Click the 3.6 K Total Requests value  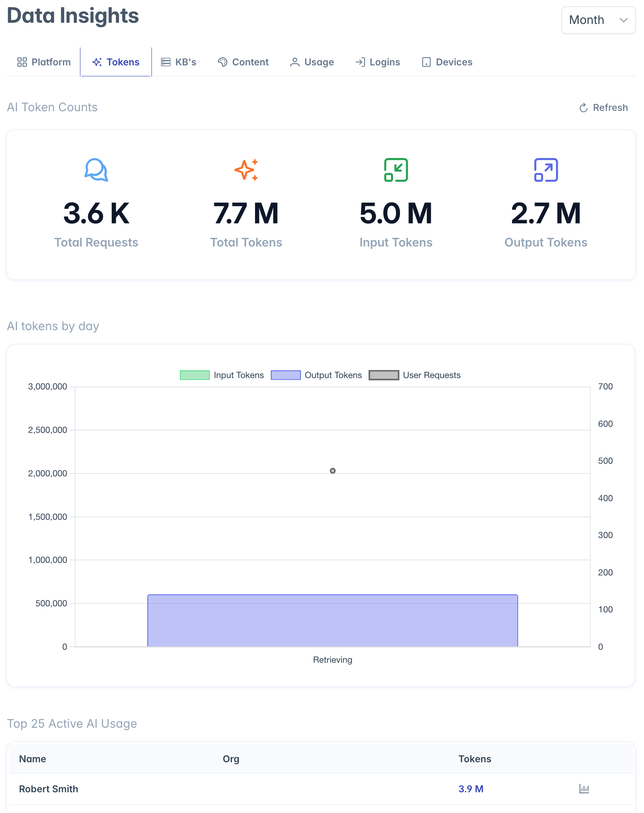click(96, 213)
